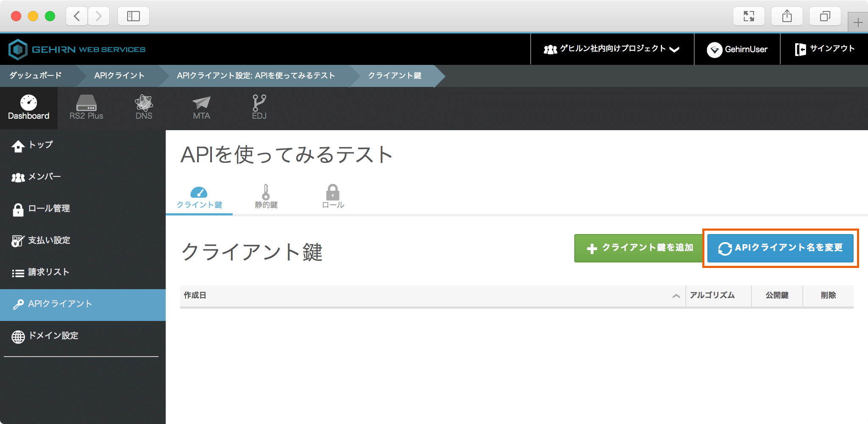Image resolution: width=868 pixels, height=424 pixels.
Task: Show all tabs overview in Safari
Action: coord(825,17)
